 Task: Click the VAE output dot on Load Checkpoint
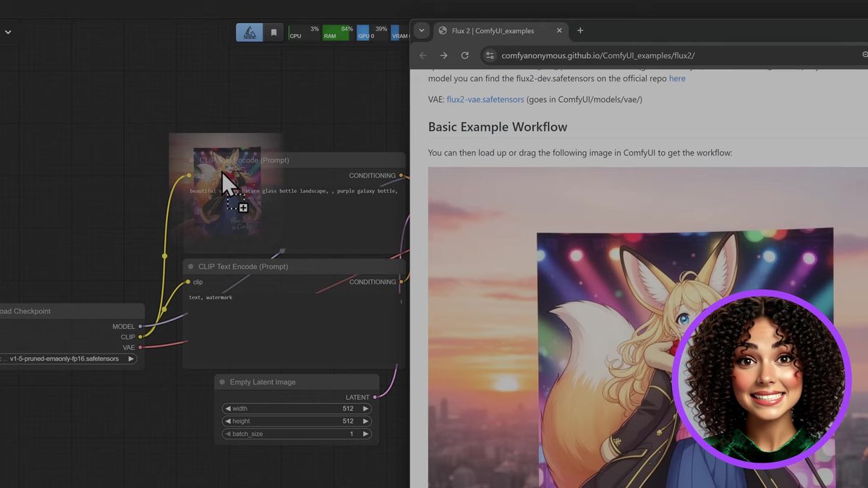pyautogui.click(x=140, y=347)
